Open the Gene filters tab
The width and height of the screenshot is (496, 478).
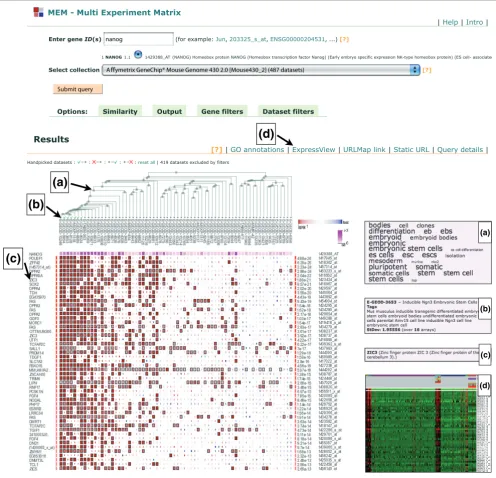click(222, 111)
